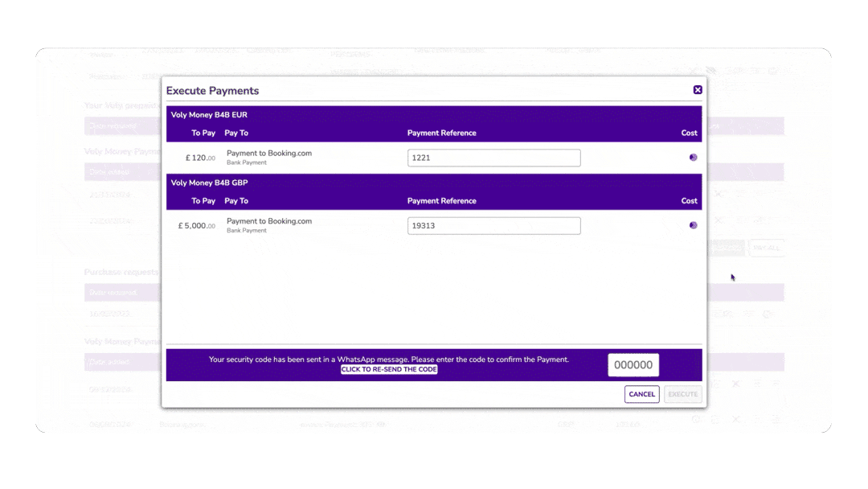The width and height of the screenshot is (868, 489).
Task: Click To Pay header in EUR section
Action: tap(203, 133)
